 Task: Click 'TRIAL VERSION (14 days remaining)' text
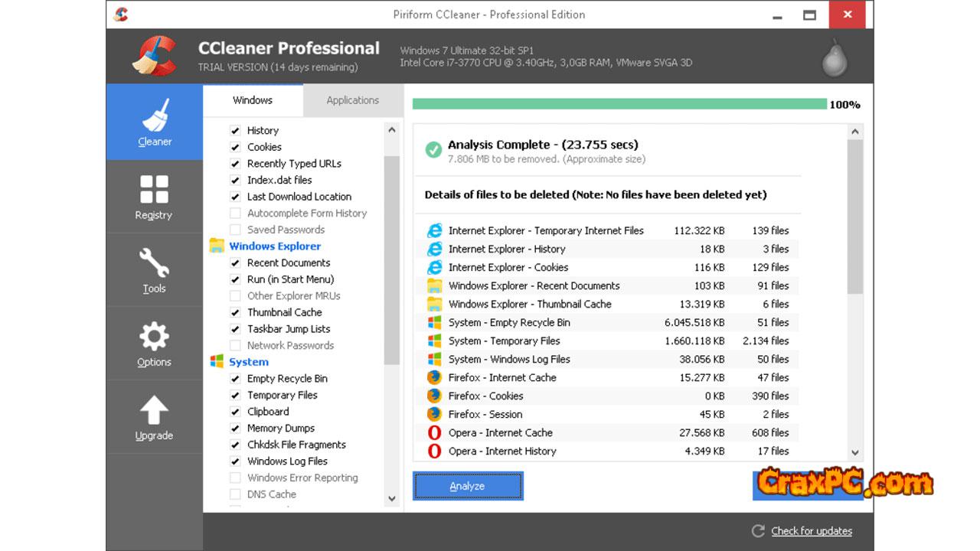(x=278, y=67)
